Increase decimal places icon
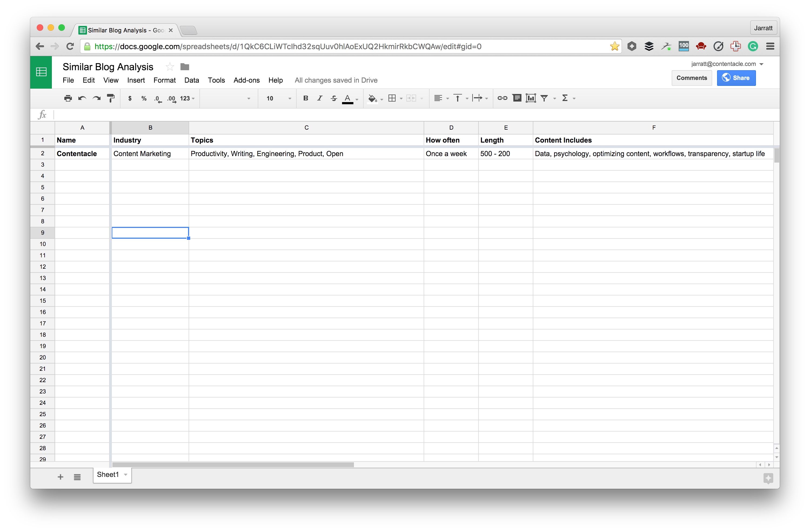The width and height of the screenshot is (810, 532). 172,99
